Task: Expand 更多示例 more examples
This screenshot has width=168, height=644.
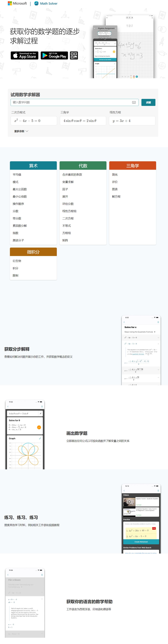Action: tap(21, 131)
